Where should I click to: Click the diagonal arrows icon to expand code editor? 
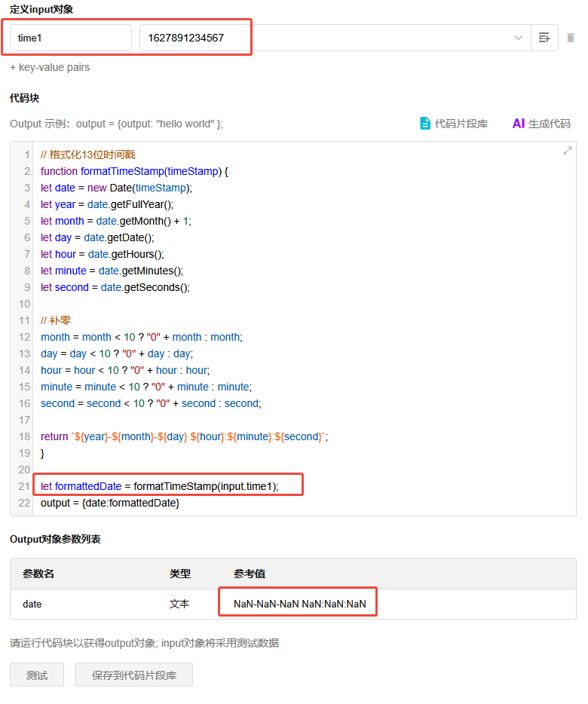click(x=567, y=150)
